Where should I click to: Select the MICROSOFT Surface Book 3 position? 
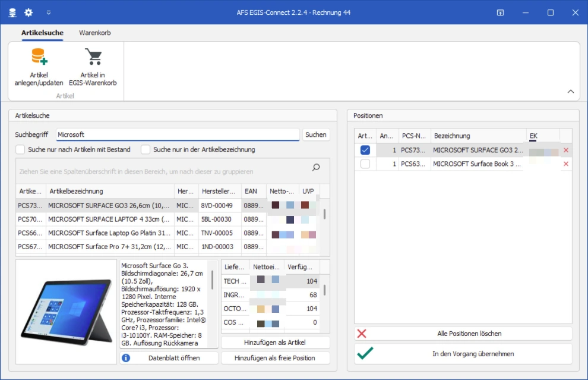pyautogui.click(x=463, y=164)
